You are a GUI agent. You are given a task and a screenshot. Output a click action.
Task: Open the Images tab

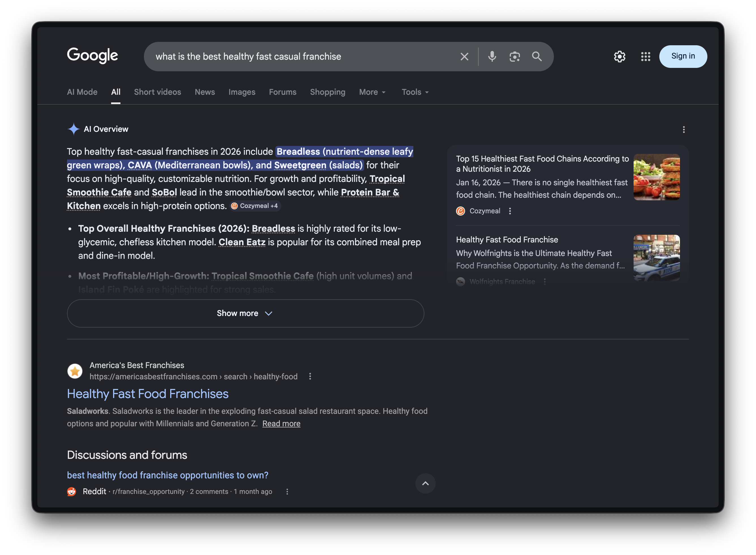tap(242, 92)
